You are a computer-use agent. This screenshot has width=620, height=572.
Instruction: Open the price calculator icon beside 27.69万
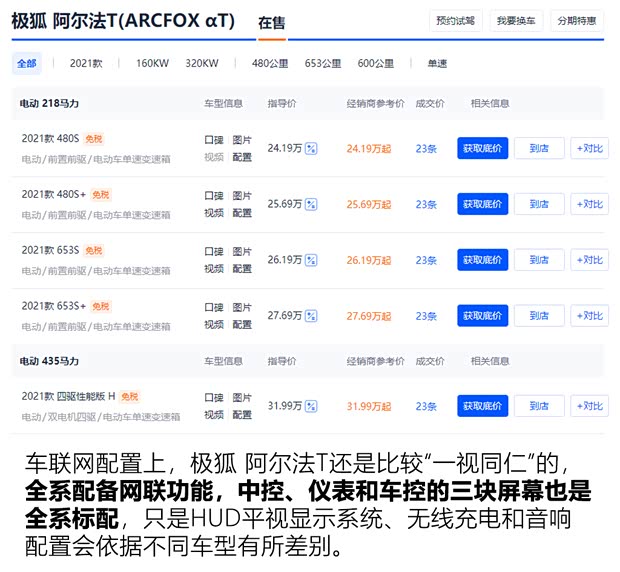(x=311, y=316)
